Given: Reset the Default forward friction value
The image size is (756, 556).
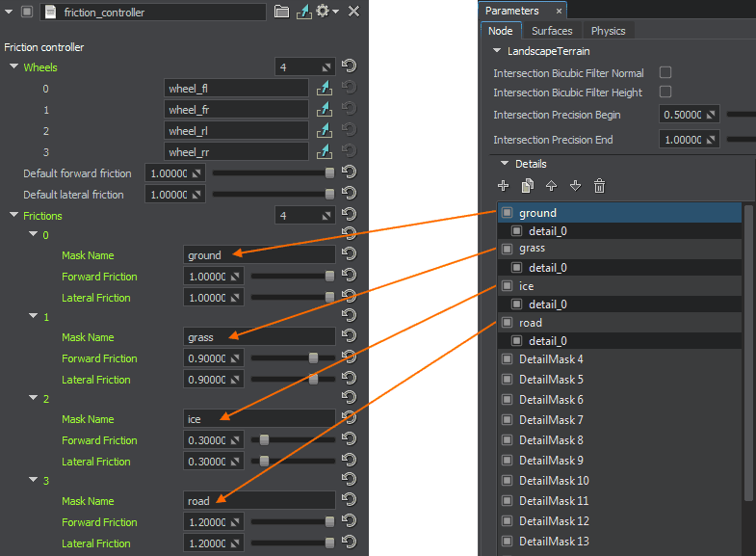Looking at the screenshot, I should coord(349,173).
